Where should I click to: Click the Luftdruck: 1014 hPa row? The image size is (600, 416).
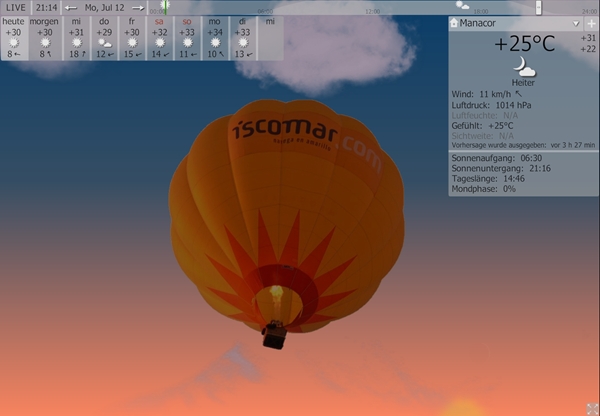(491, 105)
